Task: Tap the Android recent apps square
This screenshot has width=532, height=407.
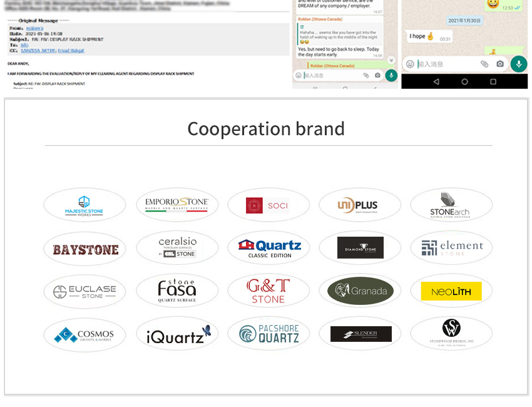Action: pos(493,81)
